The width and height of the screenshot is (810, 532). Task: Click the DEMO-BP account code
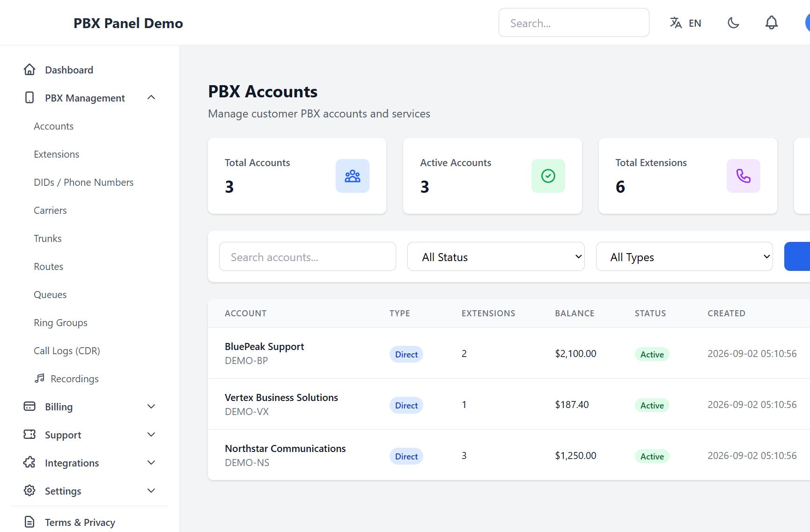click(246, 361)
